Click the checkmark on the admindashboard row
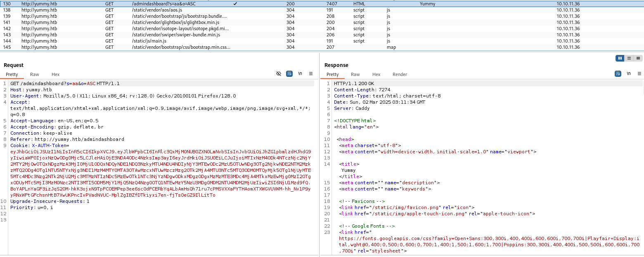 [x=235, y=3]
